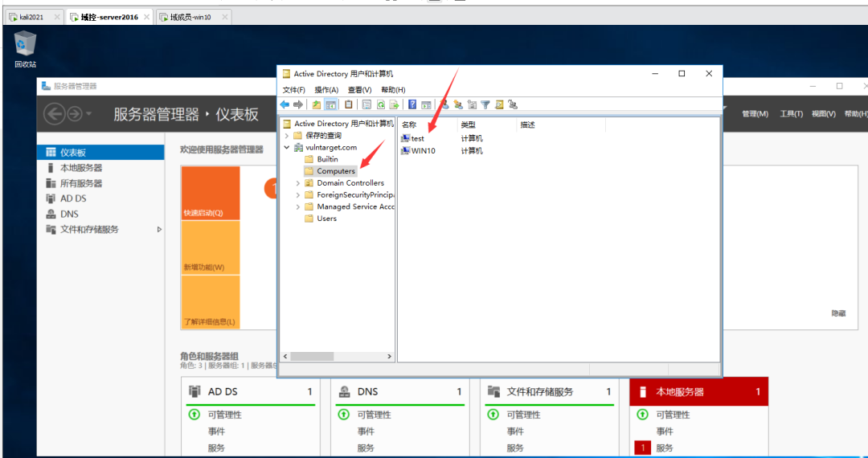Image resolution: width=868 pixels, height=458 pixels.
Task: Open 操作(A) menu
Action: 326,90
